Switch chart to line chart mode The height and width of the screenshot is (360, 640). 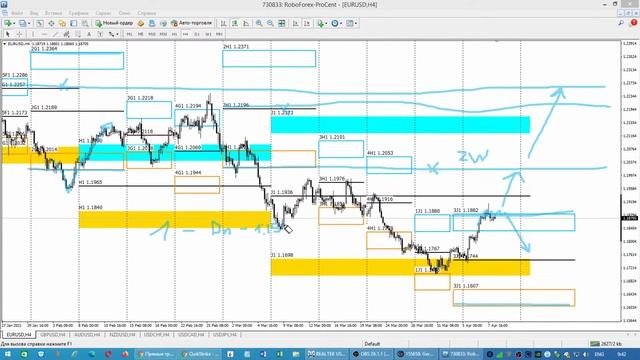[246, 23]
